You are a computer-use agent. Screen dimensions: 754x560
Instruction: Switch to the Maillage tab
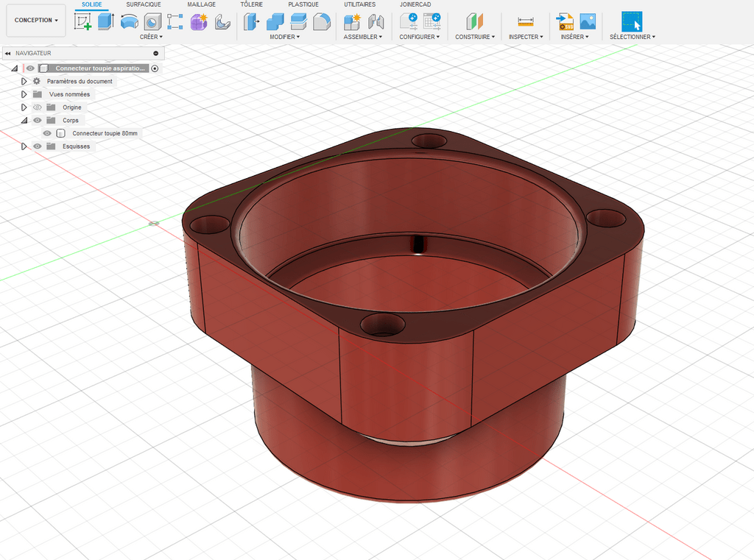pyautogui.click(x=202, y=4)
